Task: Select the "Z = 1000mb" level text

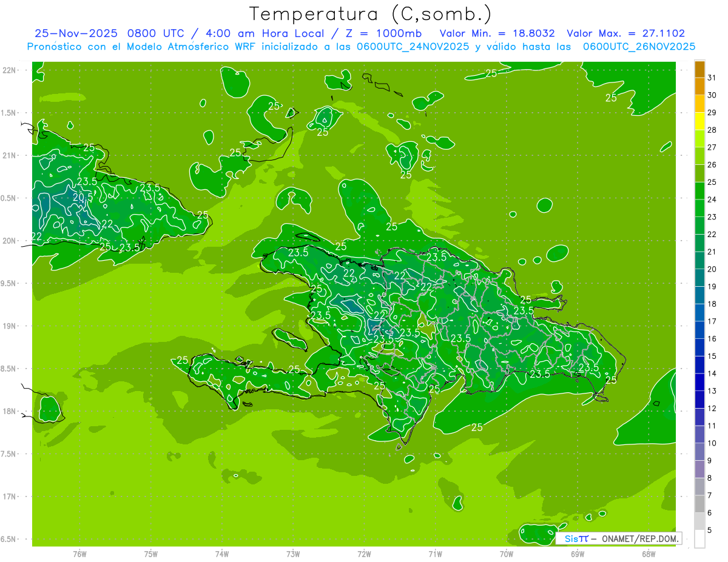Action: pos(385,33)
